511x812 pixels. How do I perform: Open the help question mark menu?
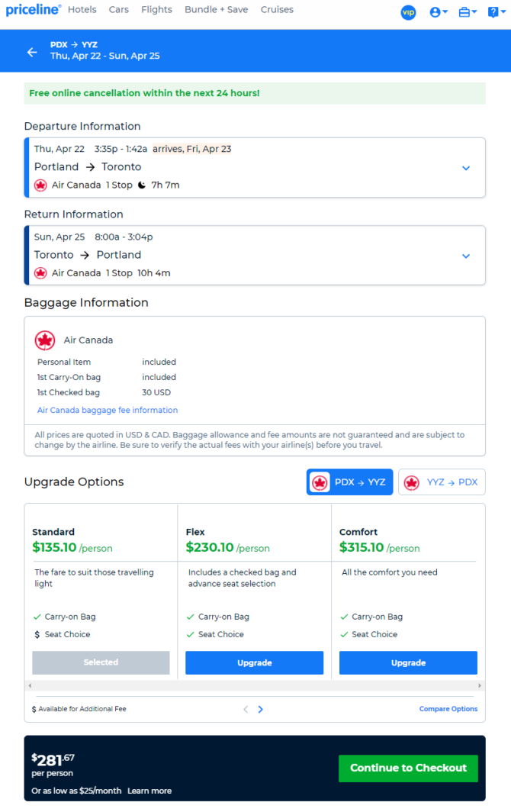pyautogui.click(x=497, y=12)
